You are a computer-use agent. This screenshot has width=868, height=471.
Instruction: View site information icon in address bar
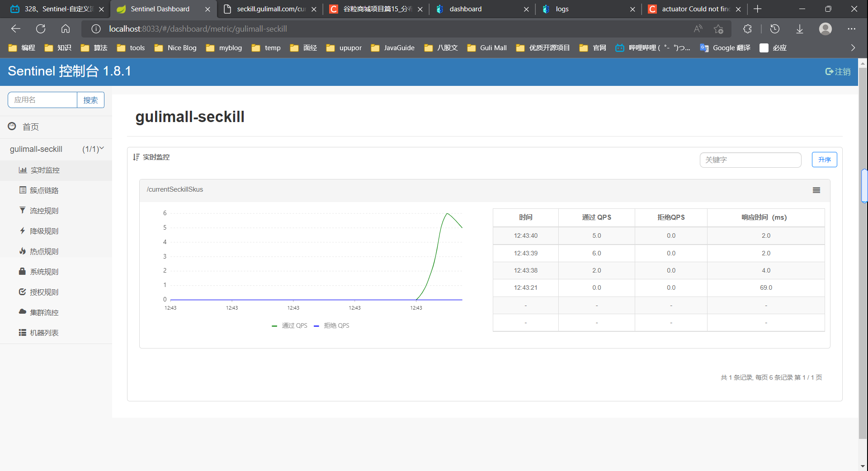[96, 29]
